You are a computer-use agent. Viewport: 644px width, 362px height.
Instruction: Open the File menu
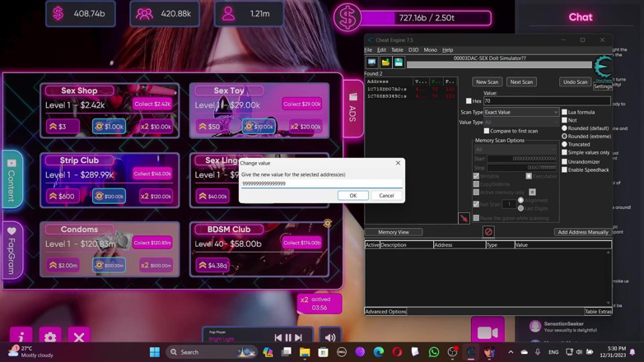point(368,50)
